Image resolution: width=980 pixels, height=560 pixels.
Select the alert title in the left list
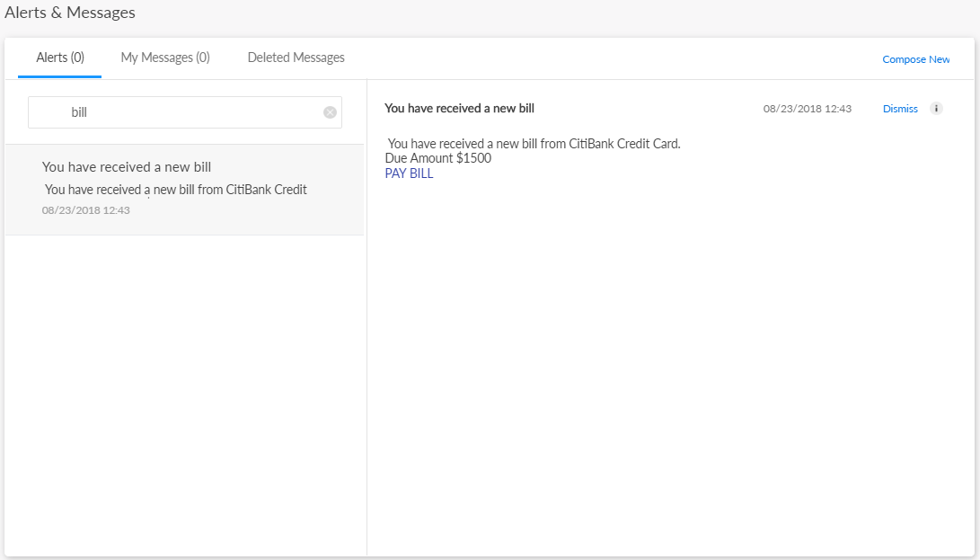pos(127,167)
